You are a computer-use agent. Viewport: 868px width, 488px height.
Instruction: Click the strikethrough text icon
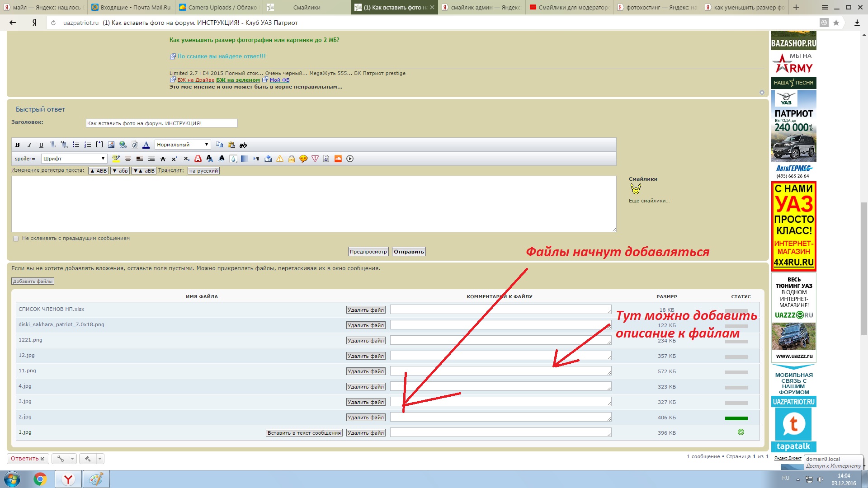click(163, 159)
